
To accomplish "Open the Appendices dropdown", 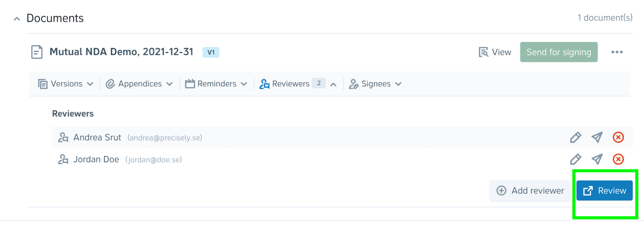I will 139,84.
